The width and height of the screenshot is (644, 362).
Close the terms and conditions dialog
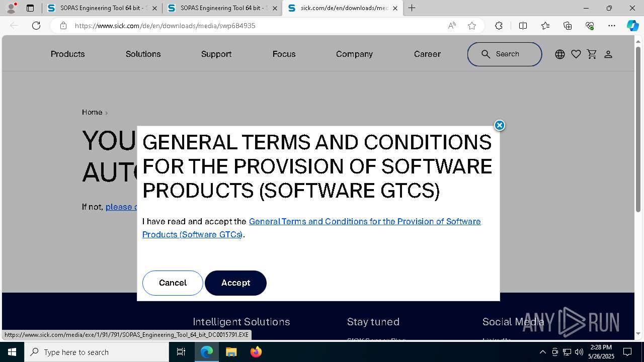(x=499, y=125)
